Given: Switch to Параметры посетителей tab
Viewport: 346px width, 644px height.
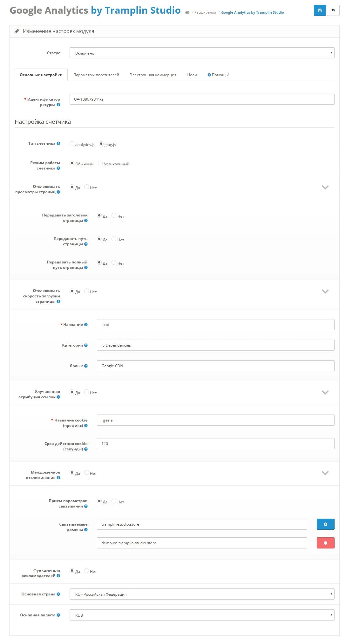Looking at the screenshot, I should tap(96, 75).
